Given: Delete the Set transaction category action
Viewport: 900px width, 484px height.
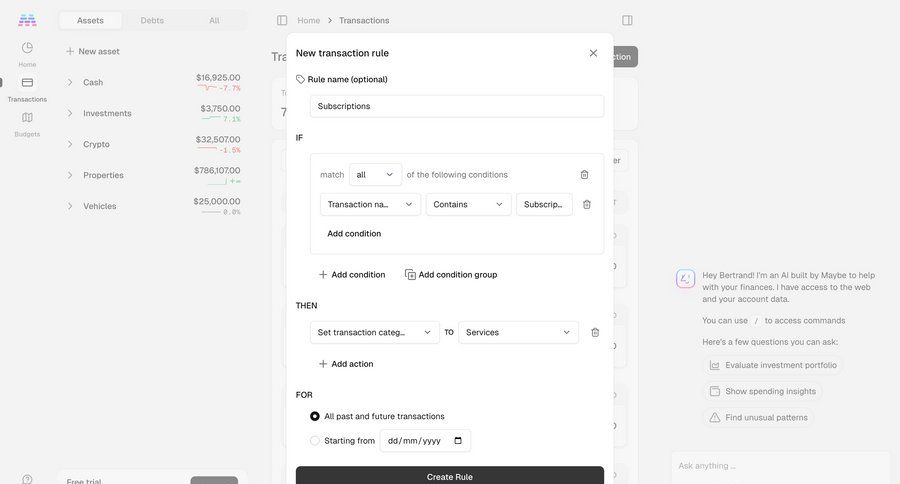Looking at the screenshot, I should [x=595, y=332].
